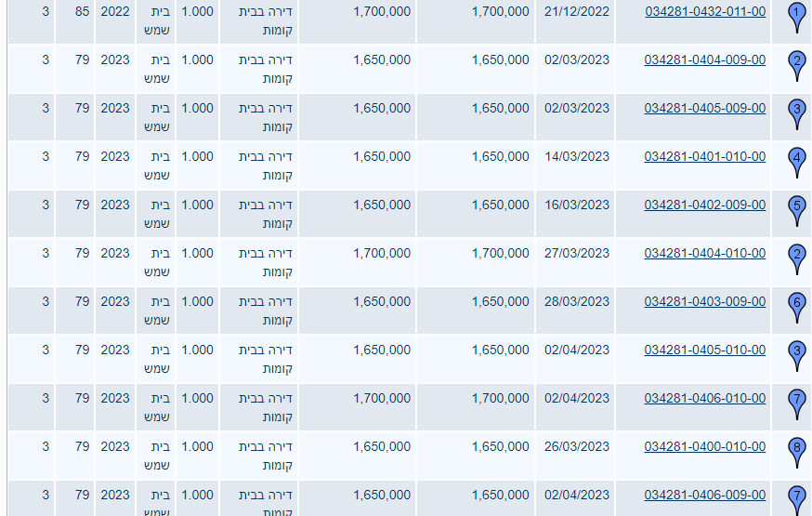Select pin 3 beside 034281-0405-010-00
Screen dimensions: 812x516
796,353
